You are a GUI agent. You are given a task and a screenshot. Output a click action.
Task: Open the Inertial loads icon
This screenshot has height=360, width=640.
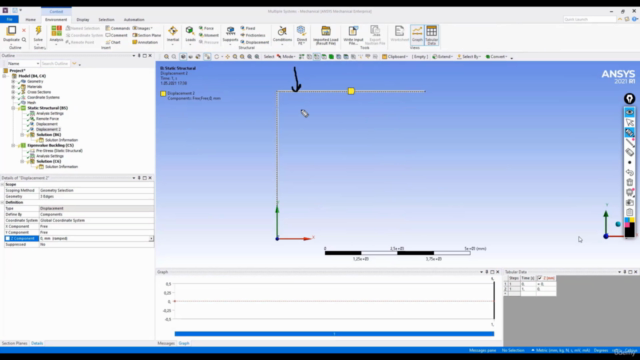[x=173, y=31]
